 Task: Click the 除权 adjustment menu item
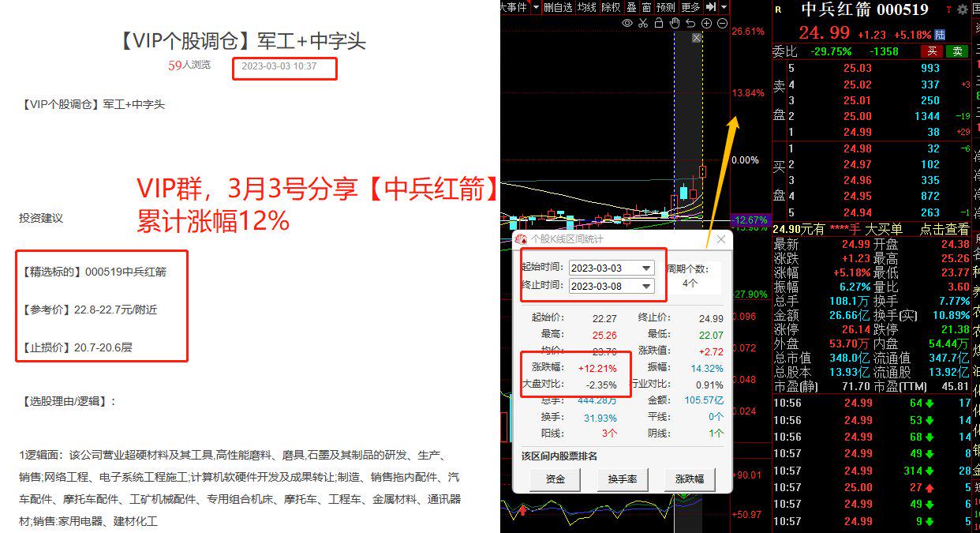(612, 6)
